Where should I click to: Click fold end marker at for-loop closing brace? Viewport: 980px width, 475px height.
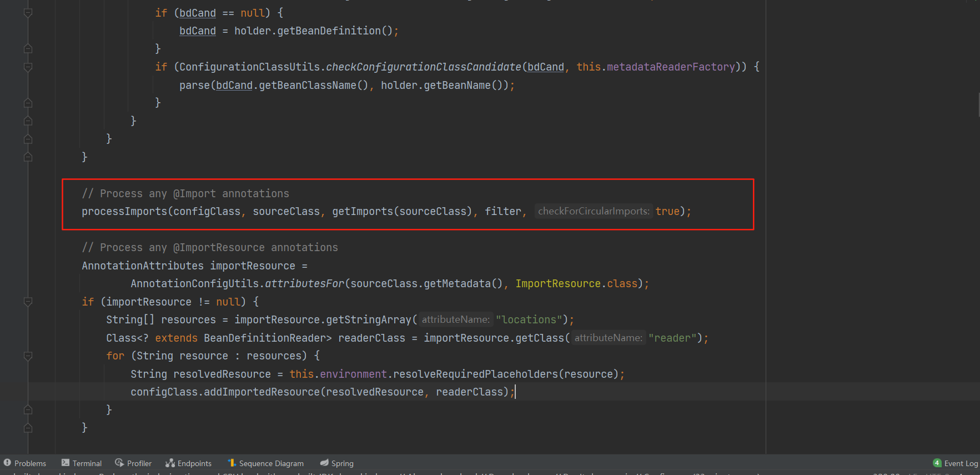28,410
